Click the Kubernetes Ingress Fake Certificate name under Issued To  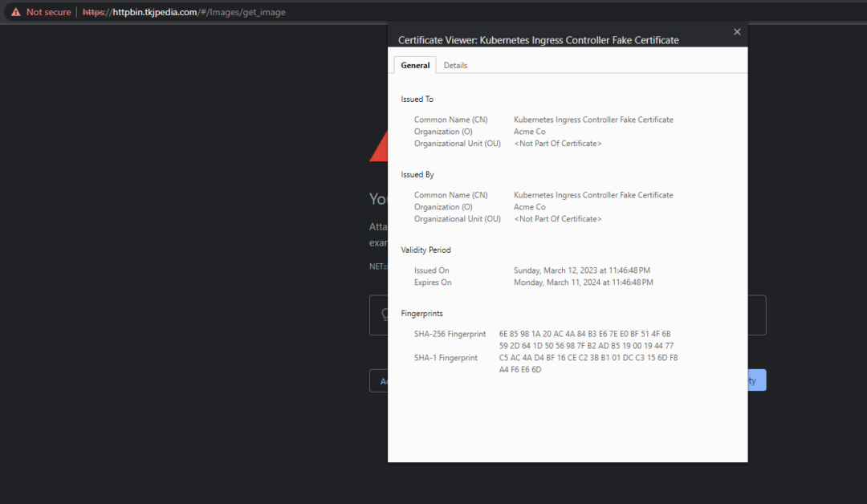[x=593, y=119]
